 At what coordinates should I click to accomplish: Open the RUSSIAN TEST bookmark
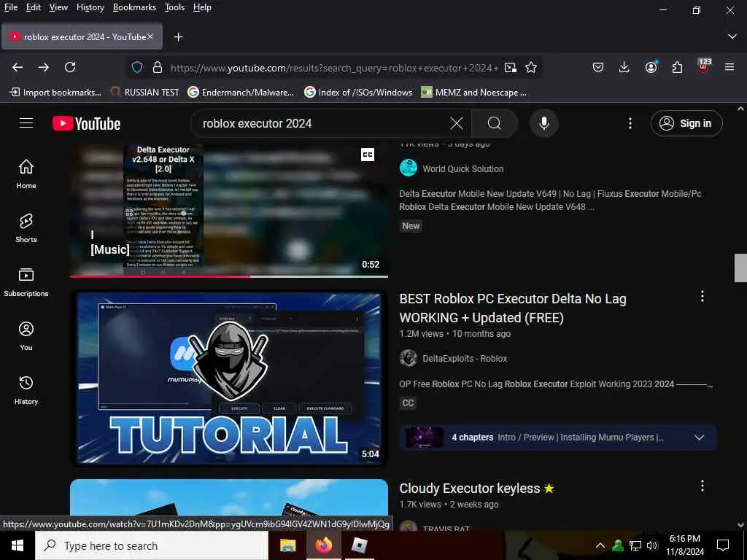pyautogui.click(x=145, y=93)
